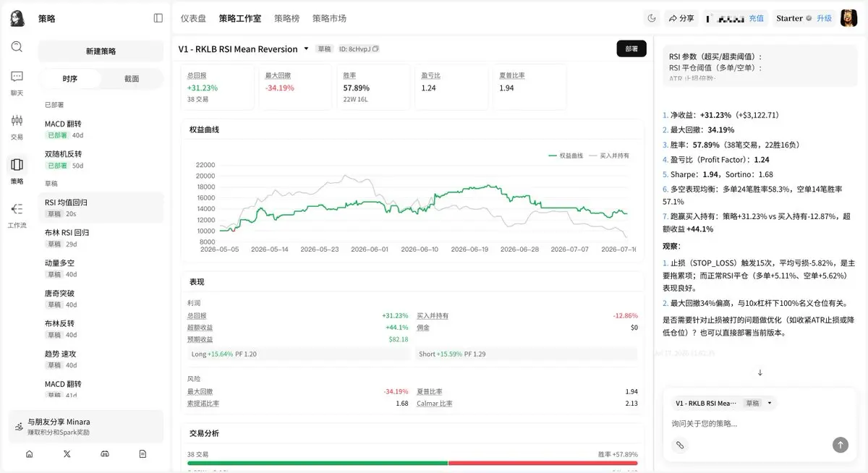The height and width of the screenshot is (473, 868).
Task: Toggle dark mode moon icon
Action: [x=651, y=18]
